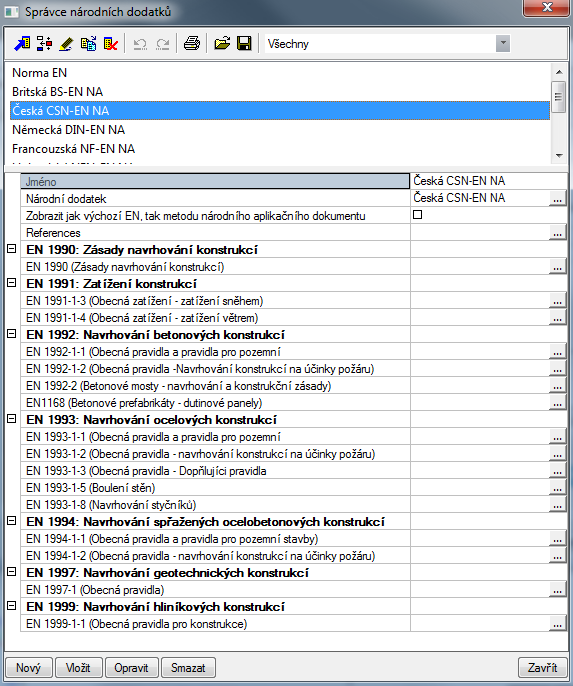The width and height of the screenshot is (573, 686).
Task: Click the list scrollbar thumb
Action: (x=559, y=97)
